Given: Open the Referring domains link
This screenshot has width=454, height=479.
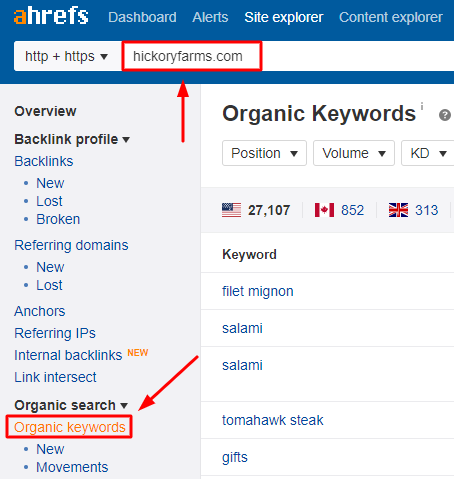Looking at the screenshot, I should (71, 245).
